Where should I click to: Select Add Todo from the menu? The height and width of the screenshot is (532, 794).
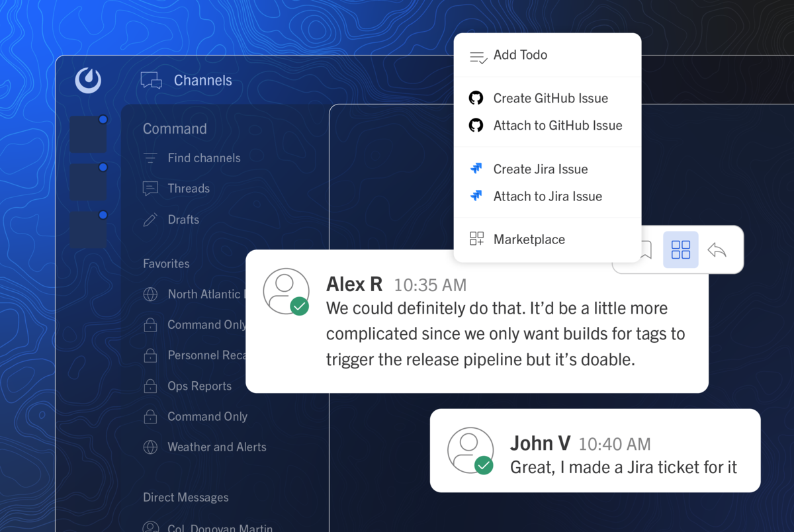click(x=520, y=55)
